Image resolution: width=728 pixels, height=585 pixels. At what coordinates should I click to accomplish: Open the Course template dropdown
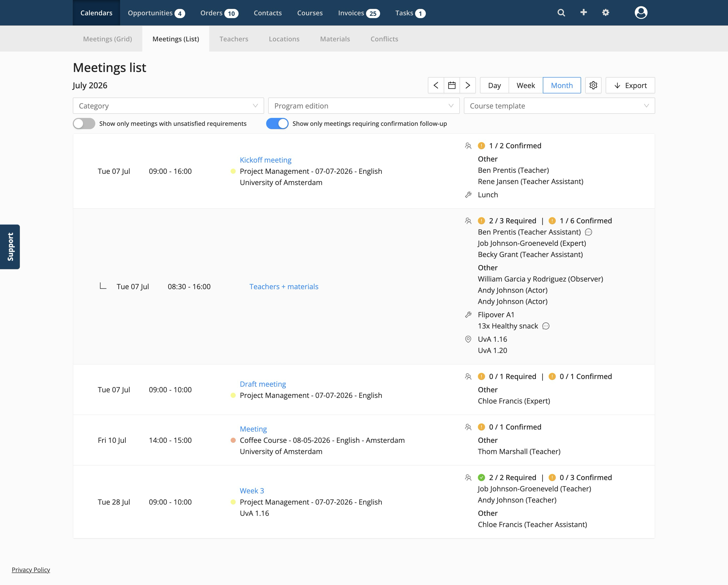[559, 106]
